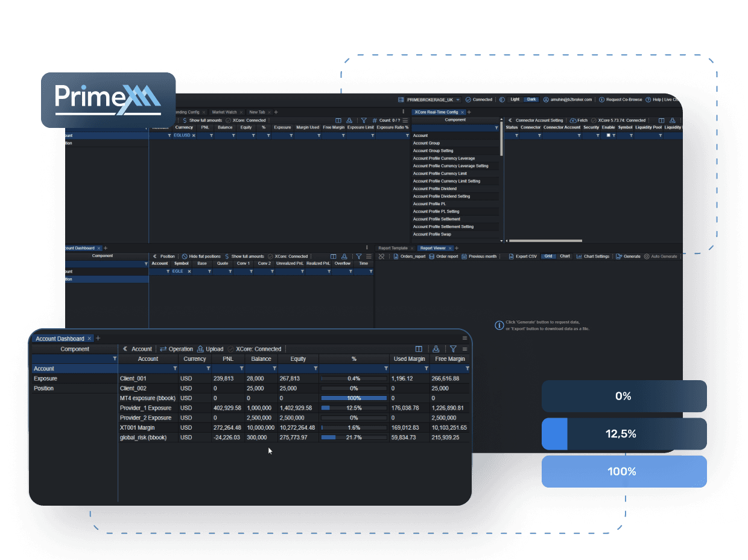Click MT4 exposure (bbook) 100% progress bar
Viewport: 748px width, 560px height.
354,398
